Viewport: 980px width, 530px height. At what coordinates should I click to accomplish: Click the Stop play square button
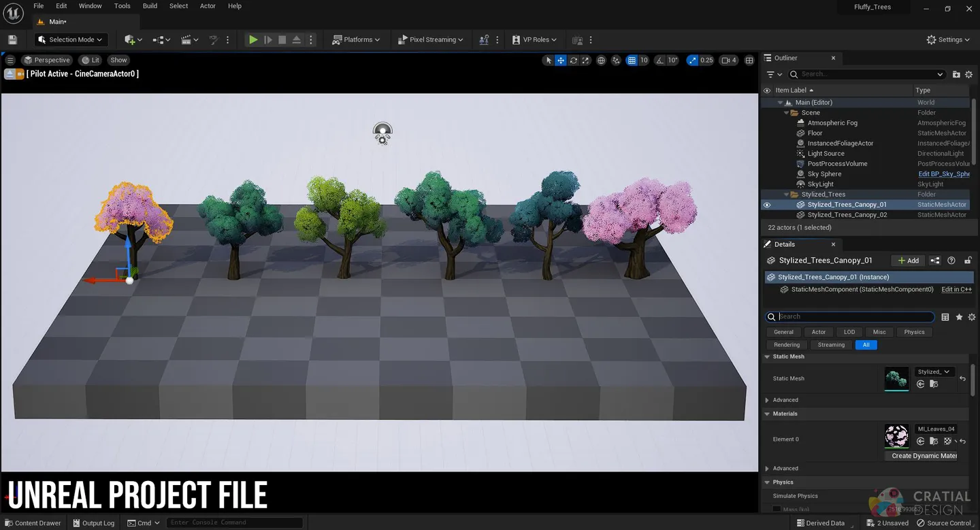click(282, 39)
